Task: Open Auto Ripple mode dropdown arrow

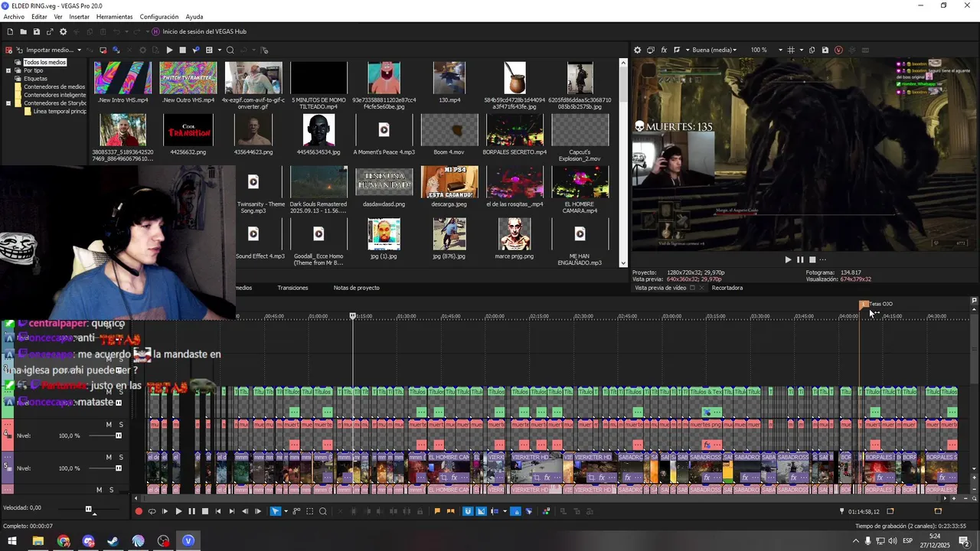Action: click(505, 511)
